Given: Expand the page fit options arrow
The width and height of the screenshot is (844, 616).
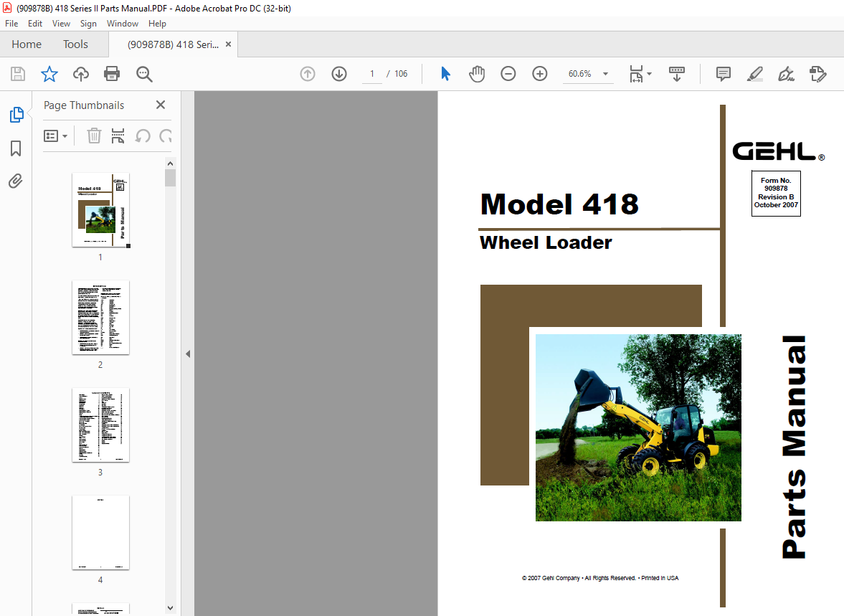Looking at the screenshot, I should click(649, 74).
